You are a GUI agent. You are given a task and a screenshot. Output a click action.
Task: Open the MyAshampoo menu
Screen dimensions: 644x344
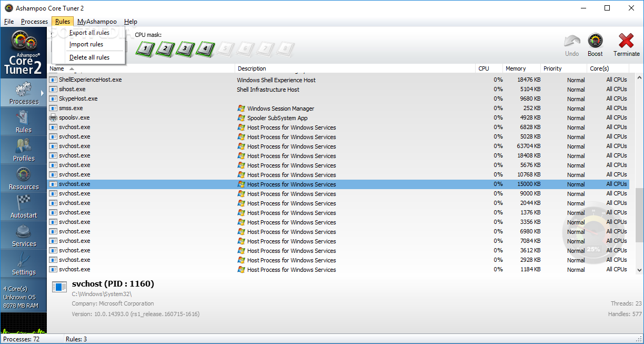tap(97, 22)
